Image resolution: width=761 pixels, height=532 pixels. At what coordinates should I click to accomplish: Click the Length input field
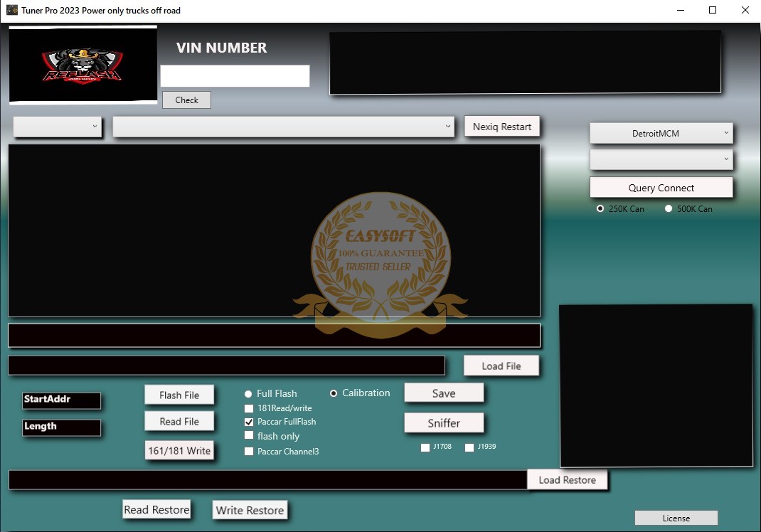[x=62, y=427]
